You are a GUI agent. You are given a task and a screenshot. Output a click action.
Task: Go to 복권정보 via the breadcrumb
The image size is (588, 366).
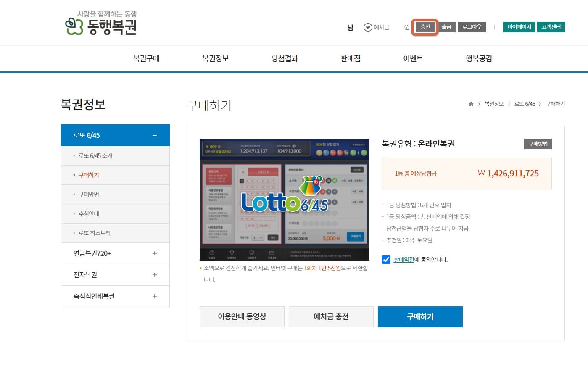tap(494, 104)
